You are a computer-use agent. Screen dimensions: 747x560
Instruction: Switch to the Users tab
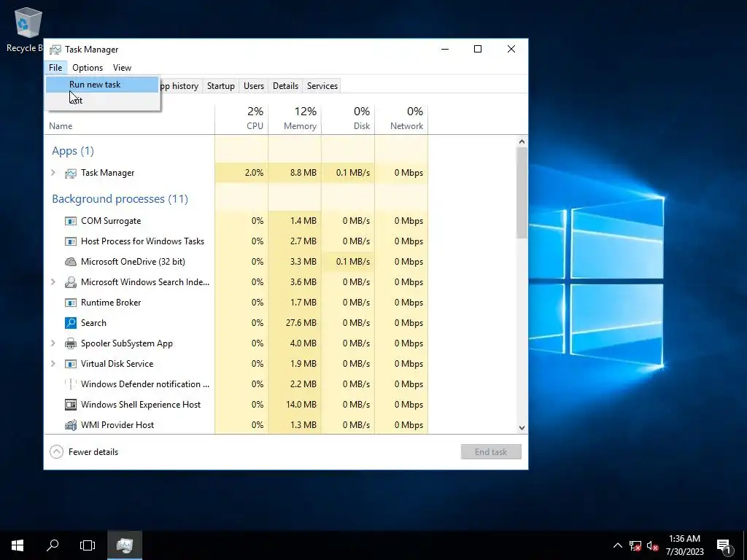click(254, 86)
